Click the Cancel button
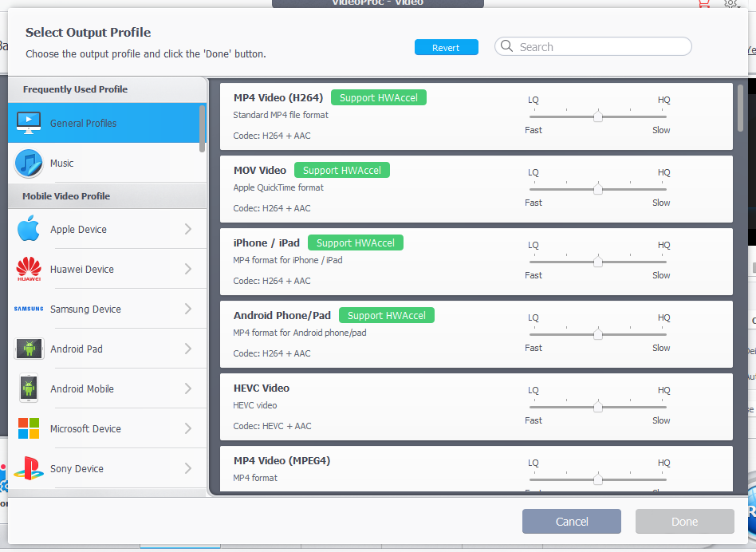 point(571,521)
